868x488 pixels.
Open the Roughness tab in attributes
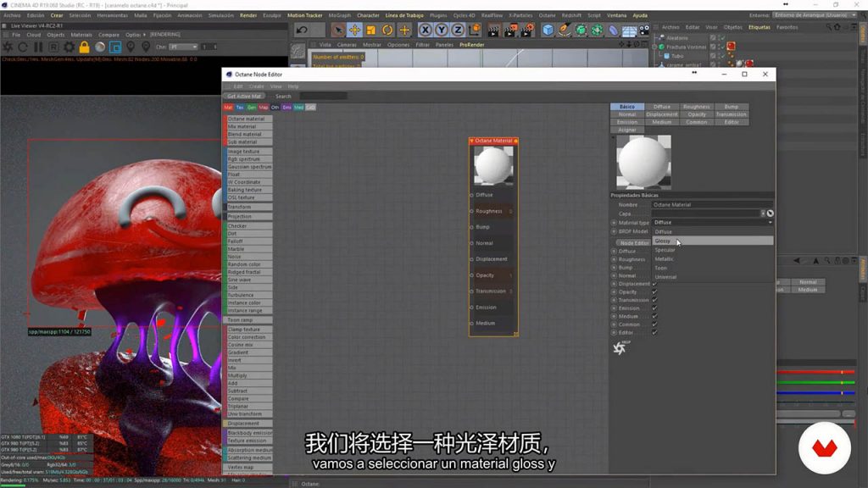coord(697,107)
